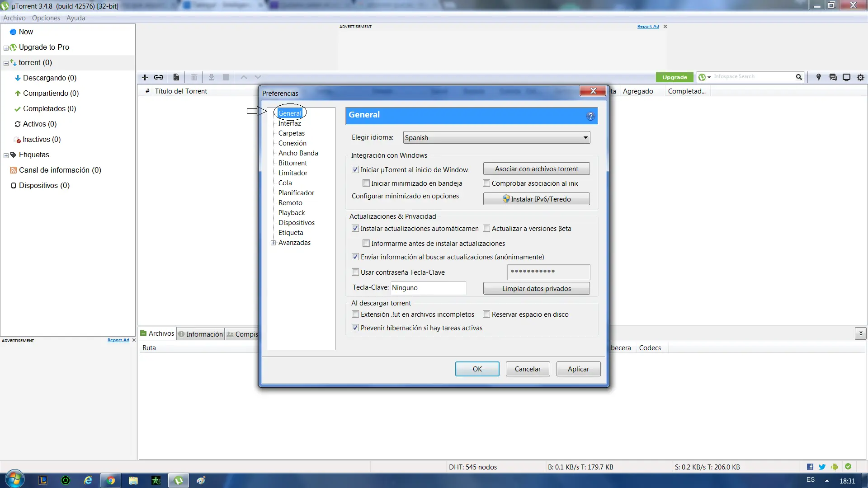Check Extensión .!ut en archivos incompletos
This screenshot has width=868, height=488.
(355, 314)
